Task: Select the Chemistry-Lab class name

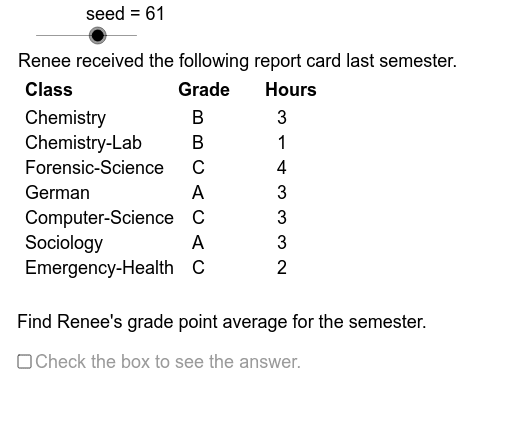Action: pos(83,143)
